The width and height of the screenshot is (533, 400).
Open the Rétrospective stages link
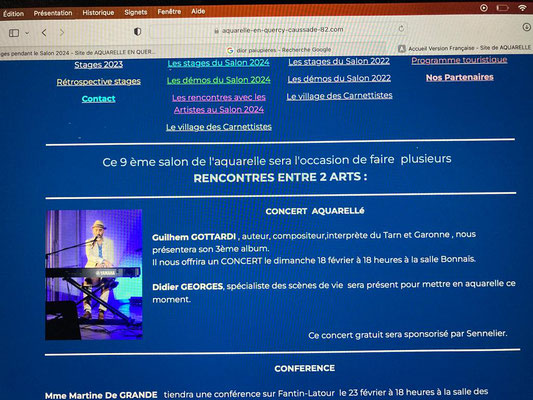(x=99, y=82)
